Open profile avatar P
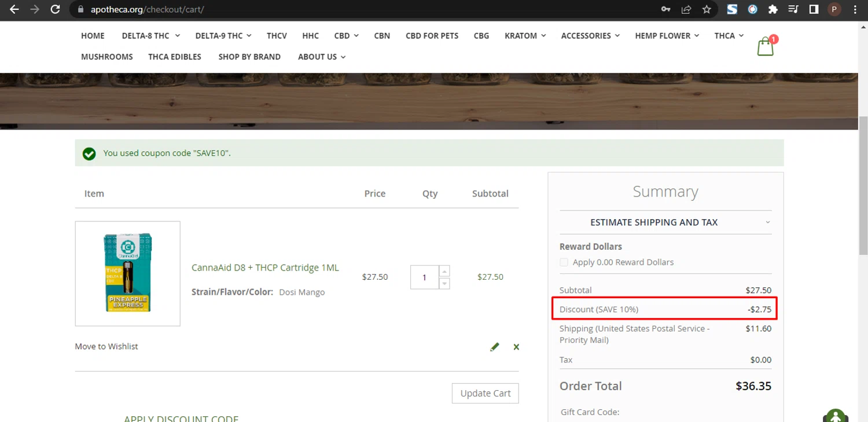The height and width of the screenshot is (422, 868). pyautogui.click(x=834, y=9)
